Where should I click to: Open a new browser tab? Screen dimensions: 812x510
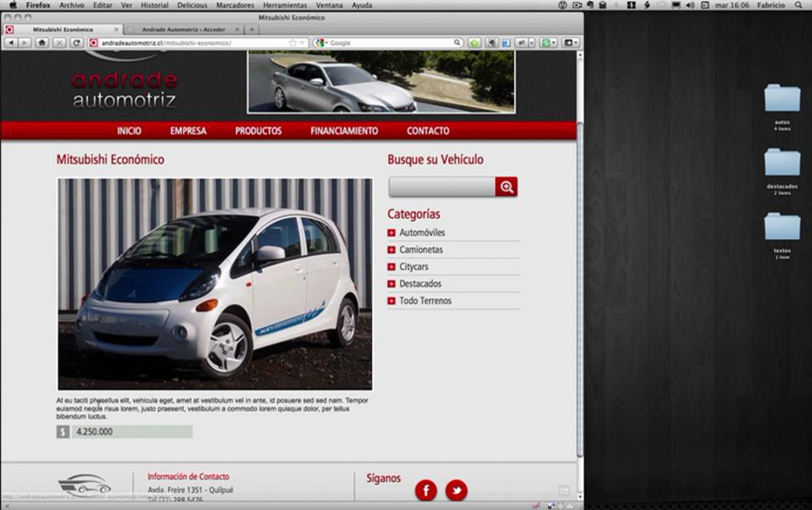251,30
